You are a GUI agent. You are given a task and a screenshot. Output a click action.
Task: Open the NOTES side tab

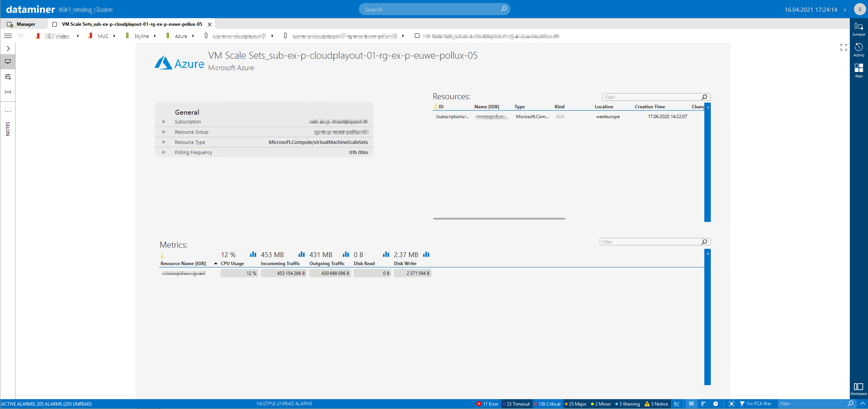(x=8, y=129)
